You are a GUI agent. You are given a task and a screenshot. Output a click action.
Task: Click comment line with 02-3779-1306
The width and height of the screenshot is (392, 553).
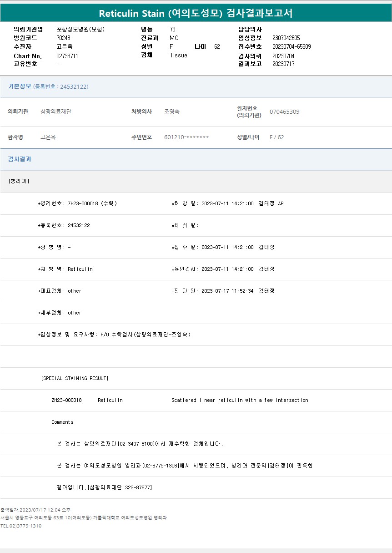pyautogui.click(x=185, y=466)
